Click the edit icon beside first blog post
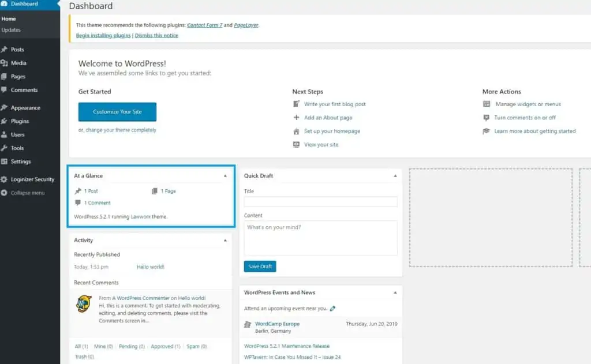This screenshot has width=591, height=364. [296, 104]
